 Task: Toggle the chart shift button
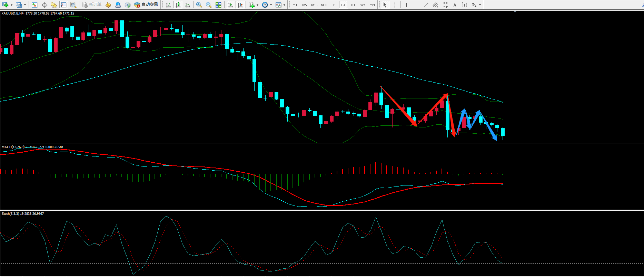pos(240,5)
